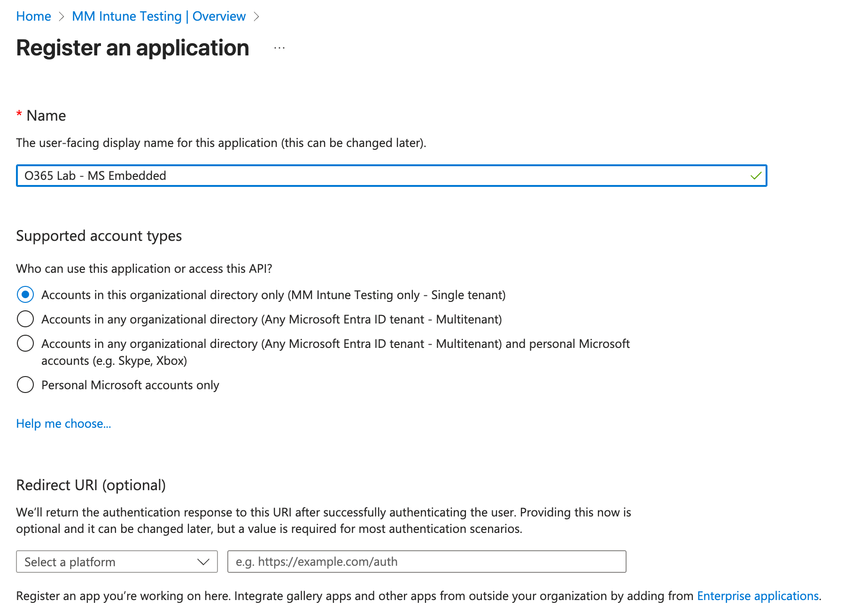Click the Supported account types heading

click(99, 236)
